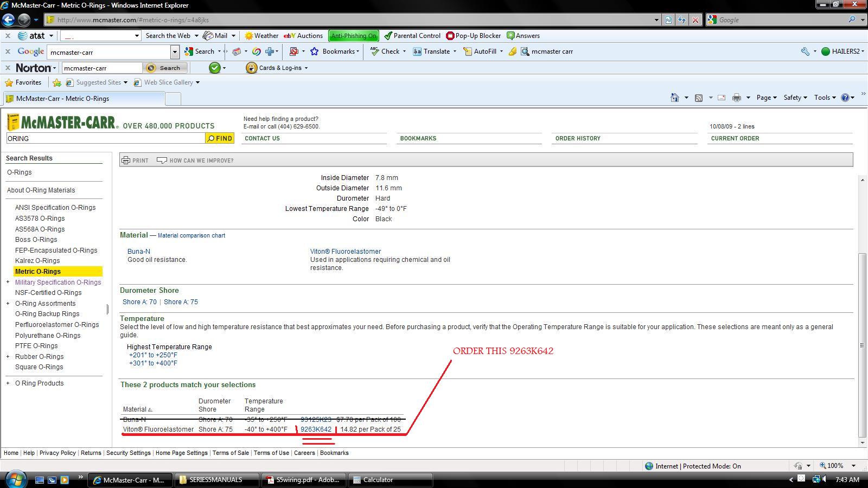The height and width of the screenshot is (488, 868).
Task: Open the Bookmarks star in Google toolbar
Action: pyautogui.click(x=314, y=52)
